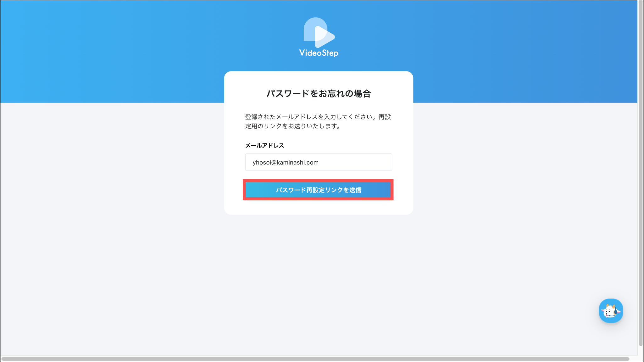Click the メールアドレス field label
The image size is (644, 362).
(264, 145)
